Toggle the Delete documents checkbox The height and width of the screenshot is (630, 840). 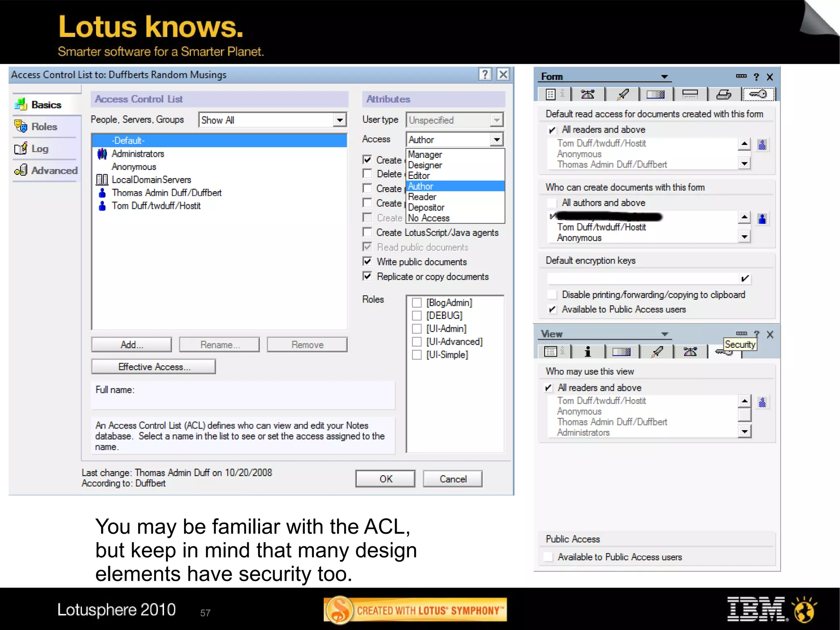[x=367, y=174]
